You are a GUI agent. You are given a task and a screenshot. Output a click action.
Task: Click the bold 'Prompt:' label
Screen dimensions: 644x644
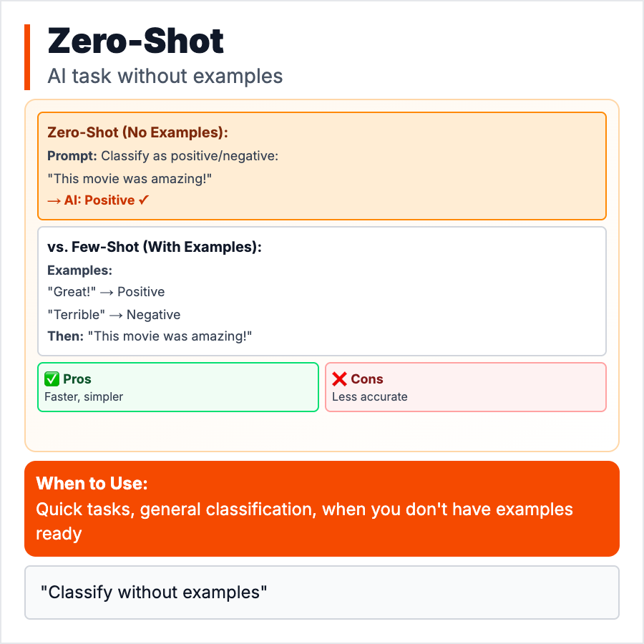pyautogui.click(x=72, y=155)
